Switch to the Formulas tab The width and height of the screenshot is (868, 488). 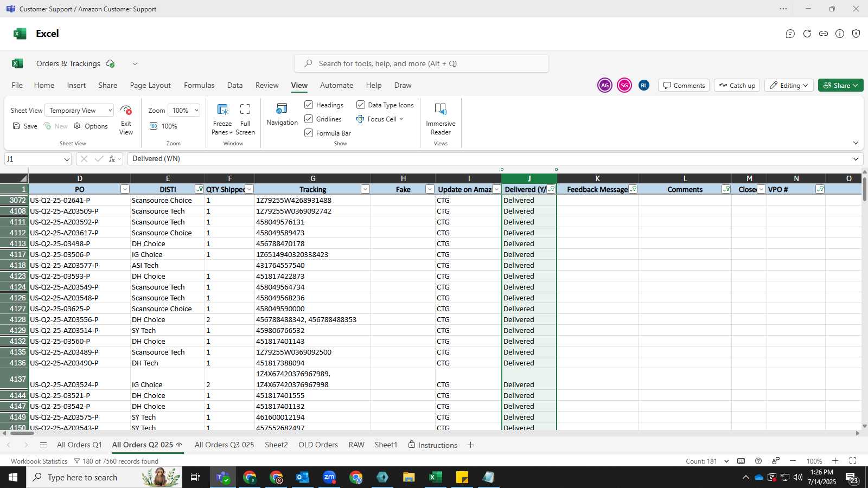(x=199, y=85)
